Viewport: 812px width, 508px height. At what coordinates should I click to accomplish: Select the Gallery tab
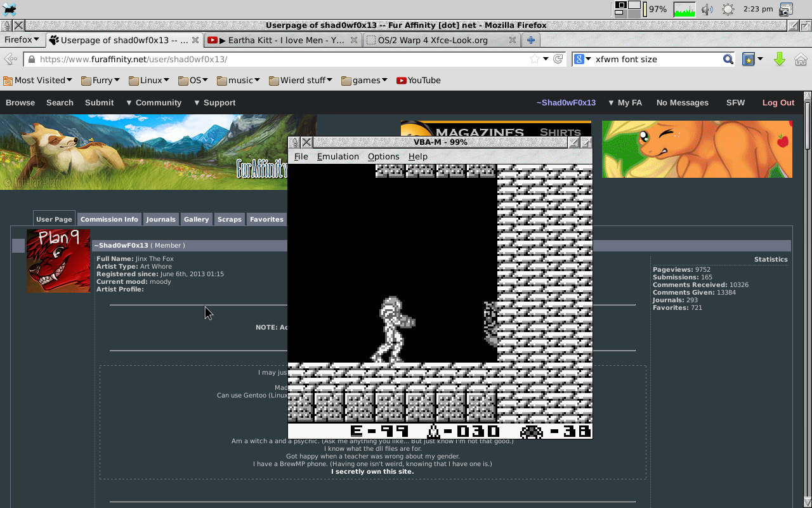pos(196,219)
